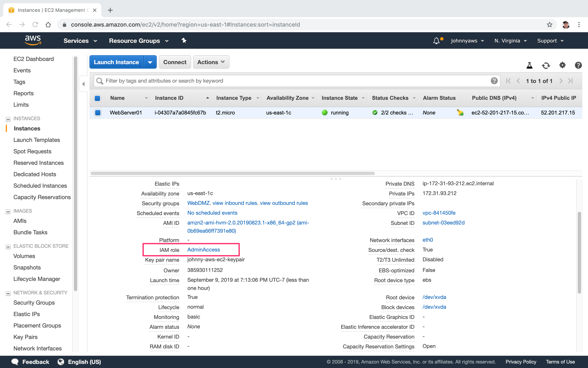
Task: Click the Launch Instance button
Action: click(x=116, y=62)
